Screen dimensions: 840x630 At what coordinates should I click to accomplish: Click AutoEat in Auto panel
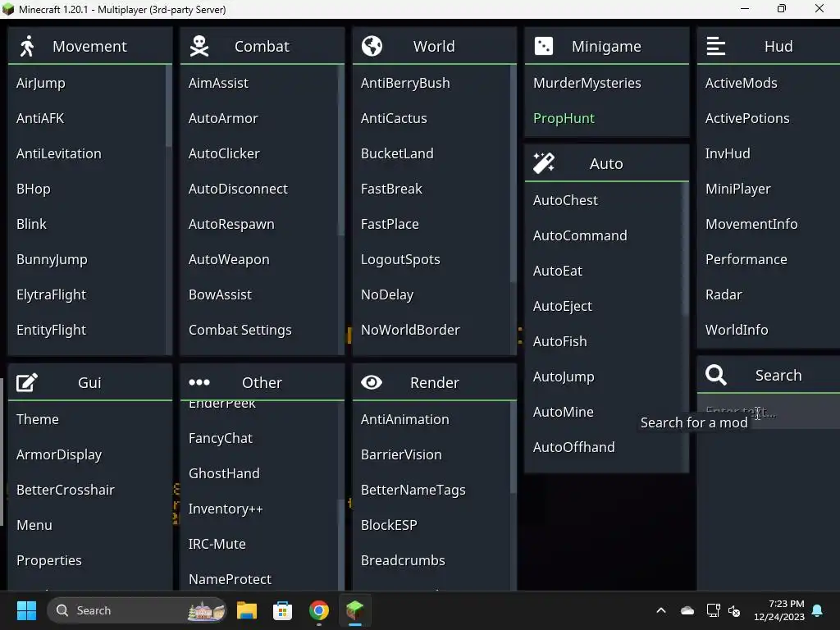pos(604,271)
